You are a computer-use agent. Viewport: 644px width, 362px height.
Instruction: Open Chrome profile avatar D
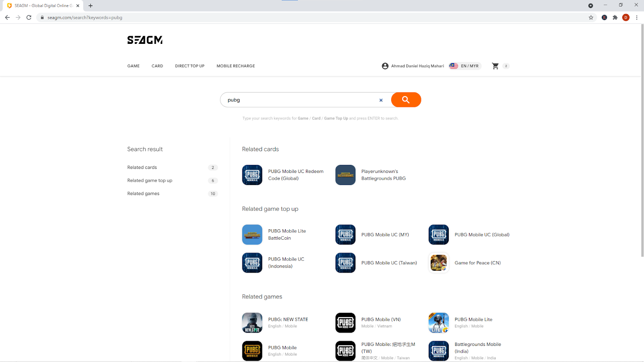coord(626,17)
